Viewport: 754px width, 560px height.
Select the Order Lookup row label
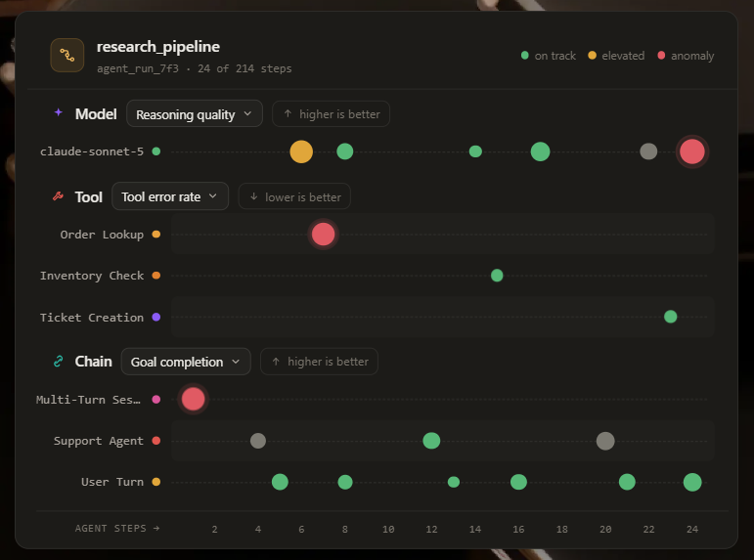pyautogui.click(x=102, y=235)
